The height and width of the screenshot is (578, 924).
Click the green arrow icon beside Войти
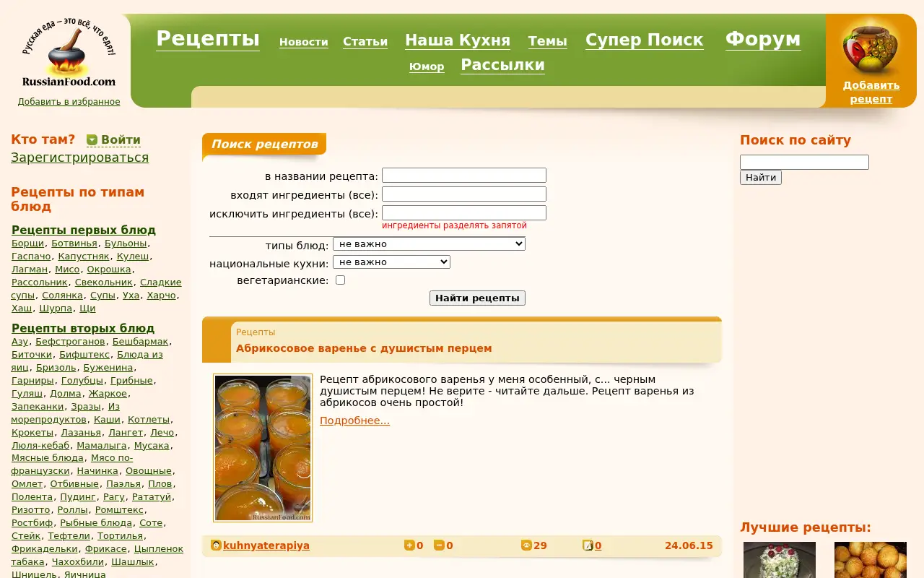[x=92, y=140]
